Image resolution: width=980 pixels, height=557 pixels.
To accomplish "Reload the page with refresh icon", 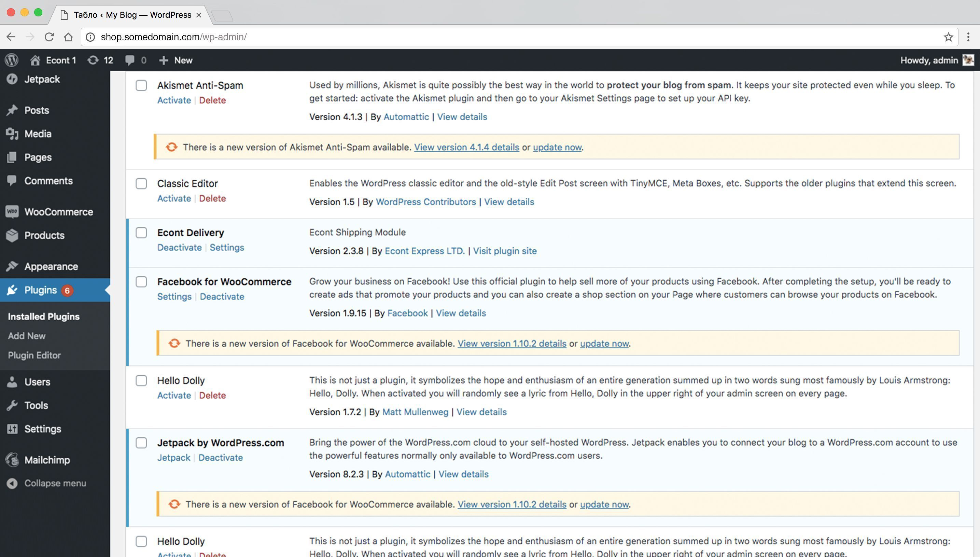I will pos(49,37).
